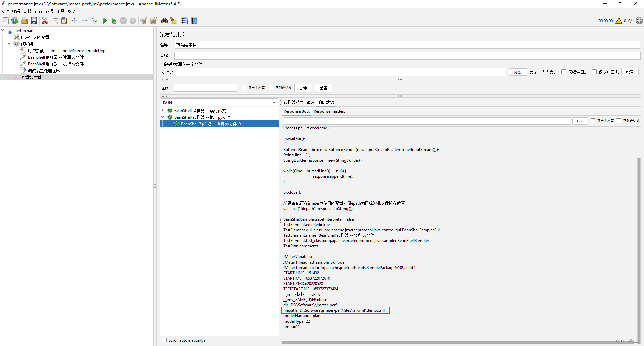This screenshot has width=644, height=346.
Task: Open the 文件 menu
Action: click(x=5, y=11)
